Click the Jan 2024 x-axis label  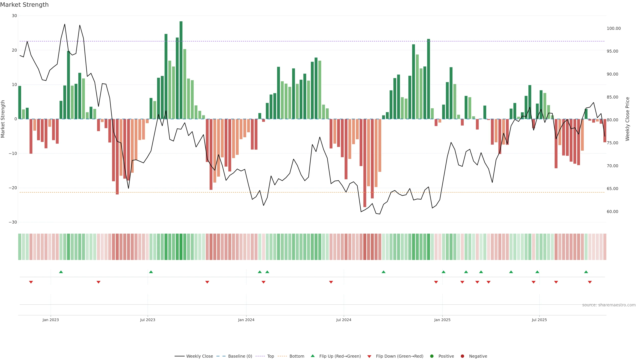[x=246, y=320]
